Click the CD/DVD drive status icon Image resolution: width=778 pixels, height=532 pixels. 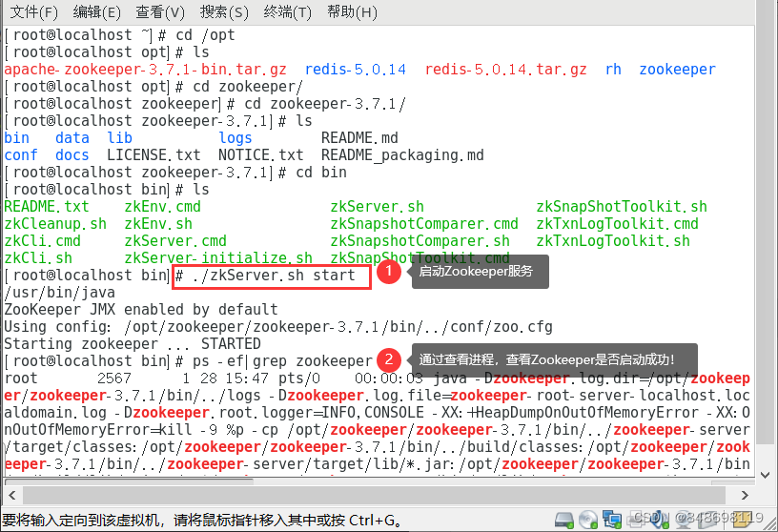coord(588,520)
